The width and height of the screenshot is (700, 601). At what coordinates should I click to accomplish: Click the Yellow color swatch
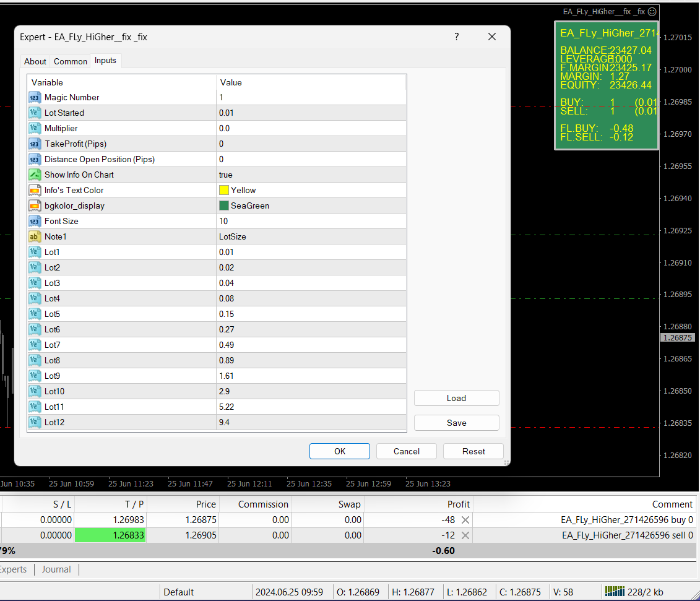point(224,190)
